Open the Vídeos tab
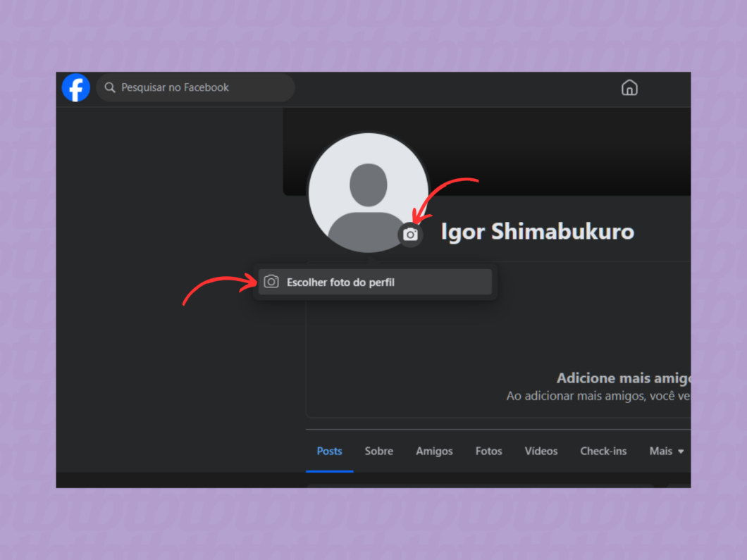This screenshot has width=747, height=560. [541, 451]
